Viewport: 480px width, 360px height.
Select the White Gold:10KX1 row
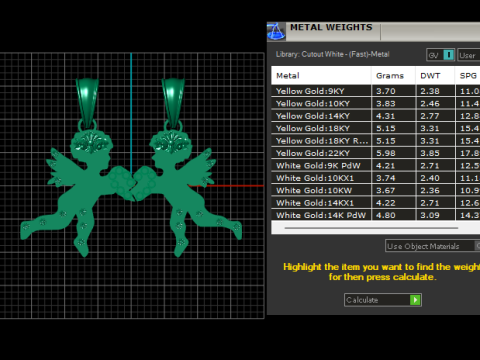click(376, 178)
